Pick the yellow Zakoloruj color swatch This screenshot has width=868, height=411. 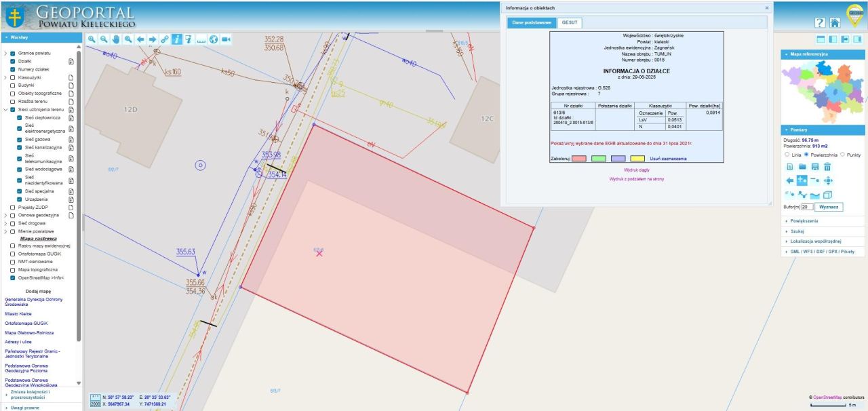[637, 158]
